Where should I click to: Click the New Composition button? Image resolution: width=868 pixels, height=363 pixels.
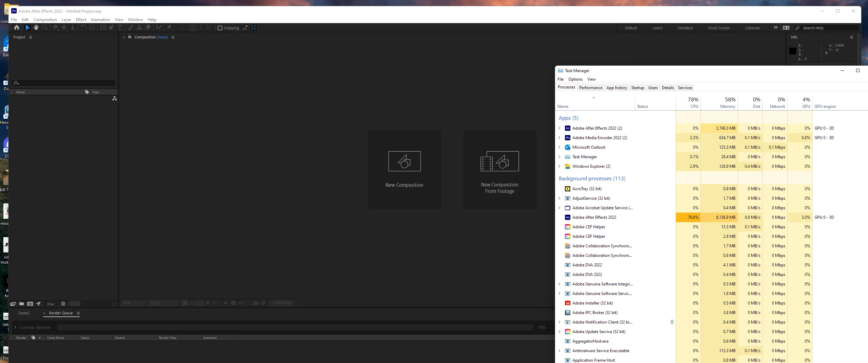point(404,169)
